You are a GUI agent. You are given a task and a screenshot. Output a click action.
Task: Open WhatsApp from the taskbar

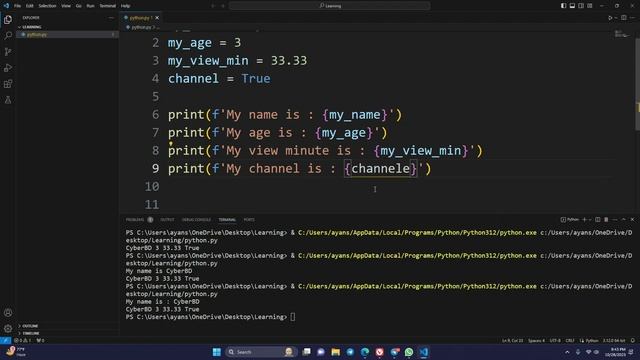click(x=409, y=352)
